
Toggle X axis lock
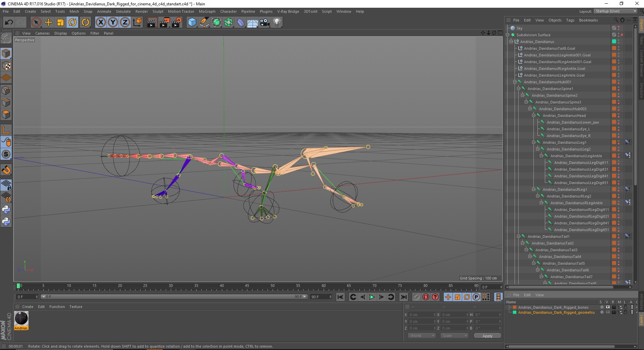point(100,23)
